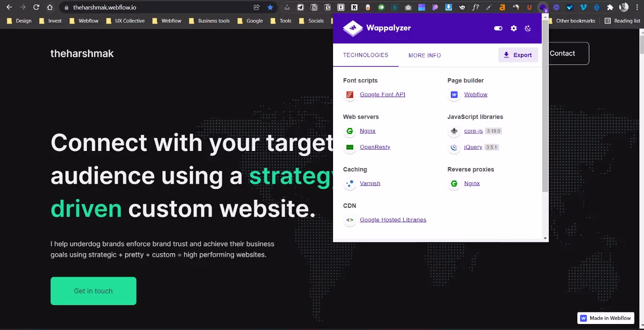Screen dimensions: 644x330
Task: Open the Tools bookmarks folder
Action: click(281, 21)
